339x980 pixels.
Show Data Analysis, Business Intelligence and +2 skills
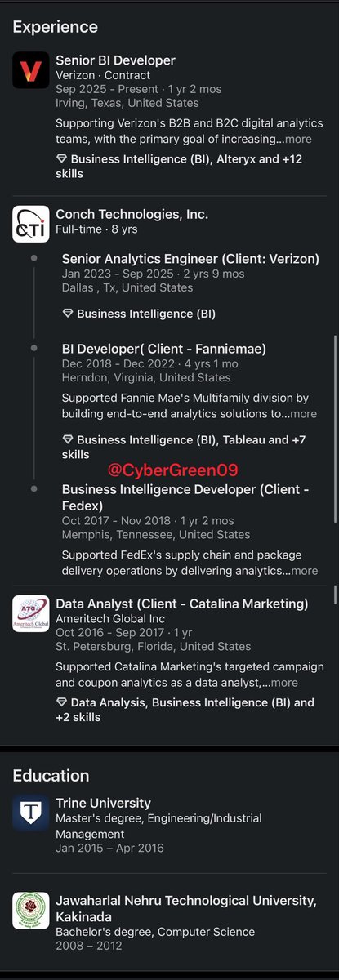tap(185, 710)
